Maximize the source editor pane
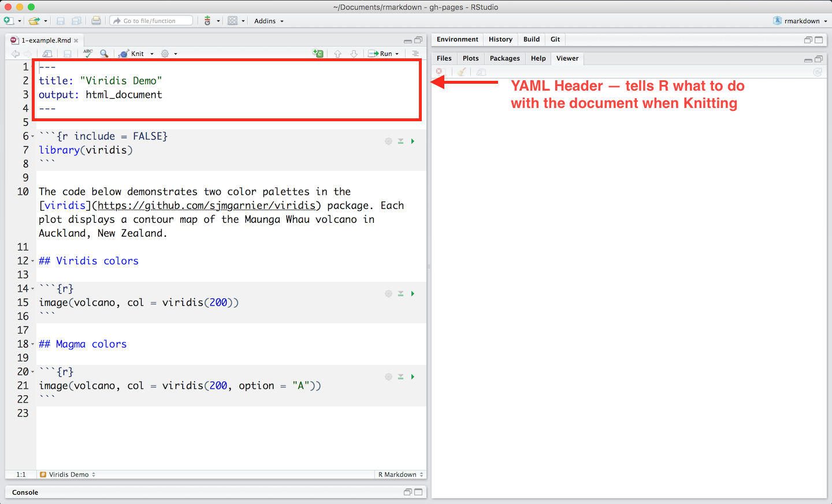 [x=418, y=40]
